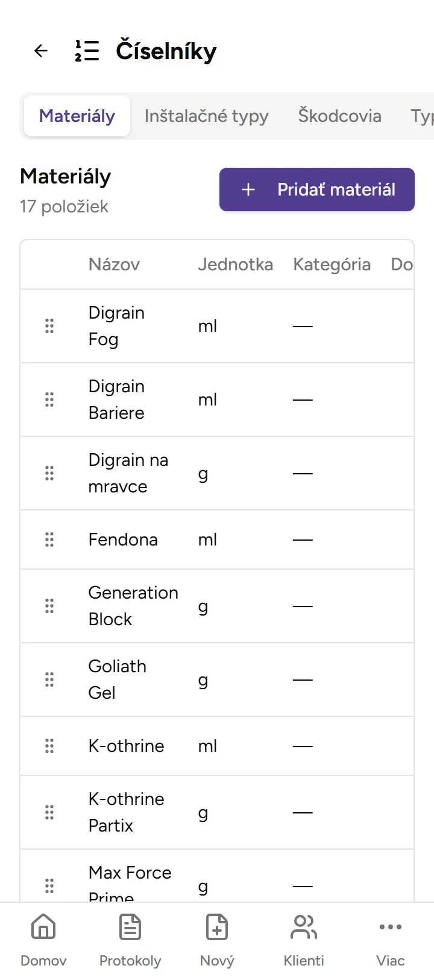
Task: Click the Kategória column header
Action: pyautogui.click(x=332, y=264)
